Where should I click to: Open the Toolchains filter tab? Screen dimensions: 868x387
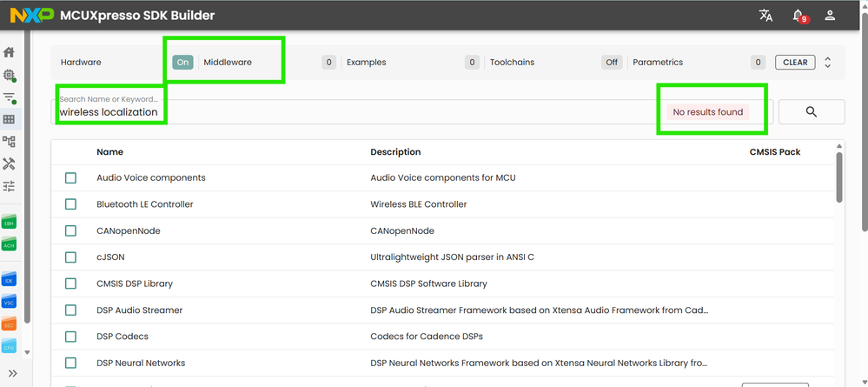(x=512, y=63)
